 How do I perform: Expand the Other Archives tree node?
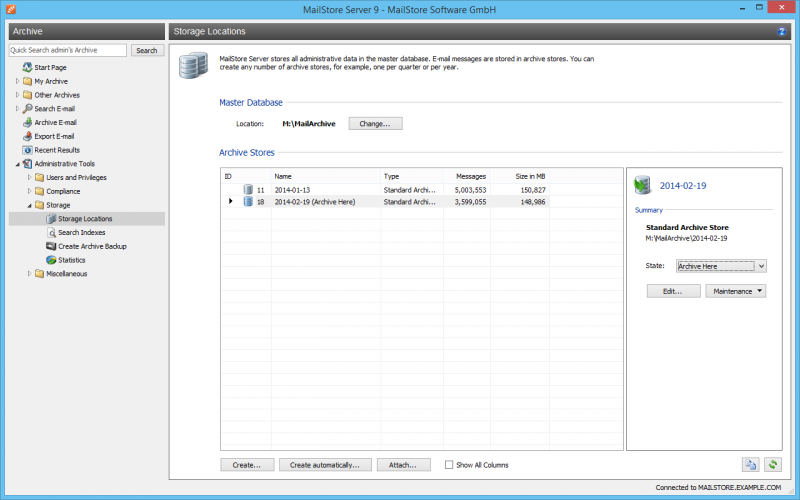pos(17,95)
